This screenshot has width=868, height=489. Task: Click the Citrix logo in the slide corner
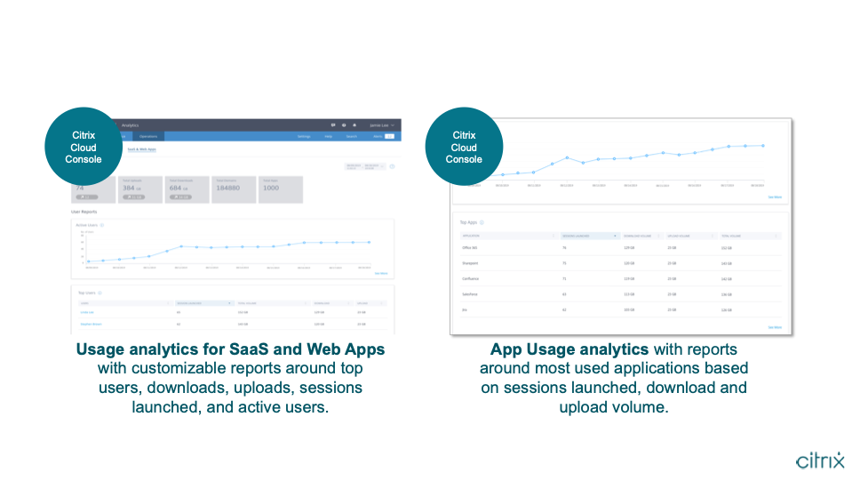(820, 461)
